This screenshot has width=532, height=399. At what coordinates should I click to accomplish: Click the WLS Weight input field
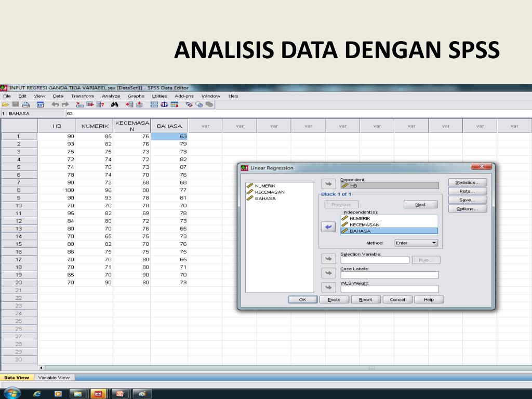click(x=390, y=289)
